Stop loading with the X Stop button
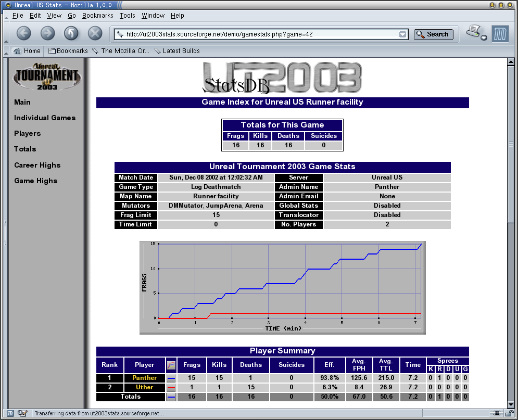 95,33
